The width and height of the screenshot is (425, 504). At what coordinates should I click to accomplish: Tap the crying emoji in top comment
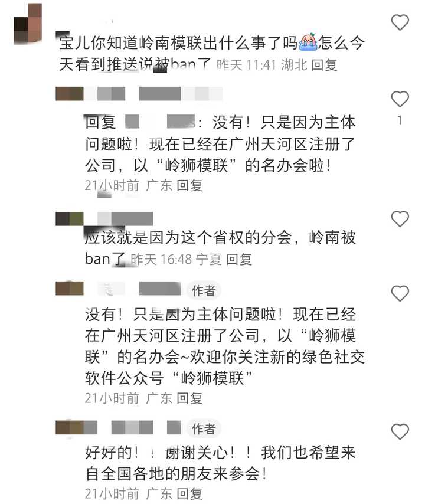pos(308,42)
